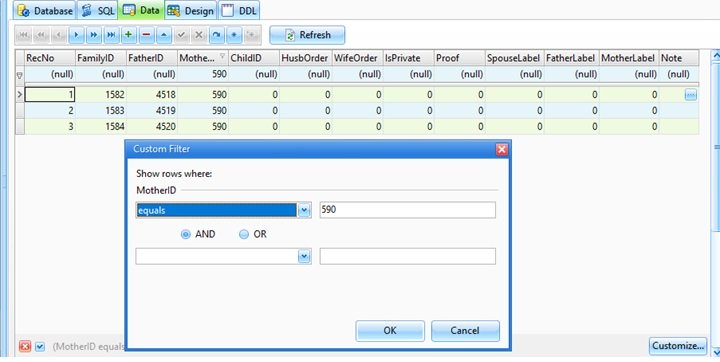
Task: Go to first record in navigator
Action: click(x=24, y=35)
